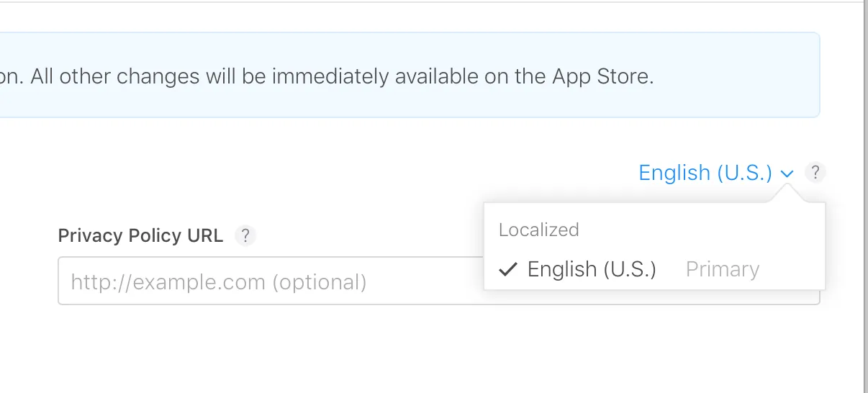Image resolution: width=868 pixels, height=393 pixels.
Task: Click the Localized menu section header
Action: tap(538, 230)
